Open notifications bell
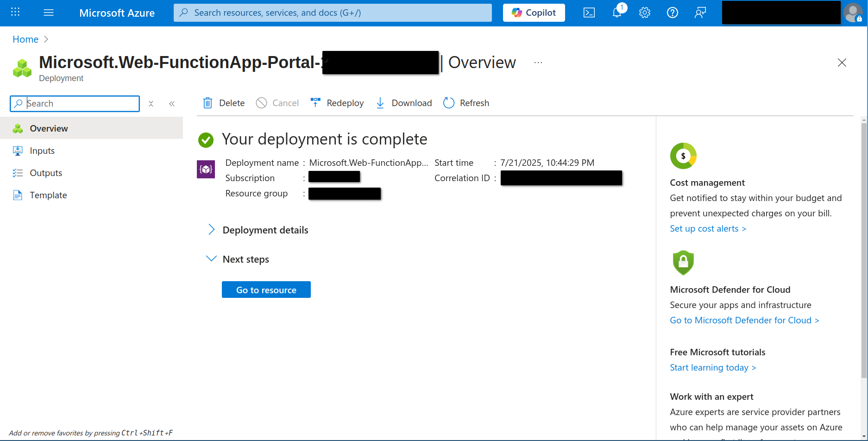 pyautogui.click(x=617, y=13)
